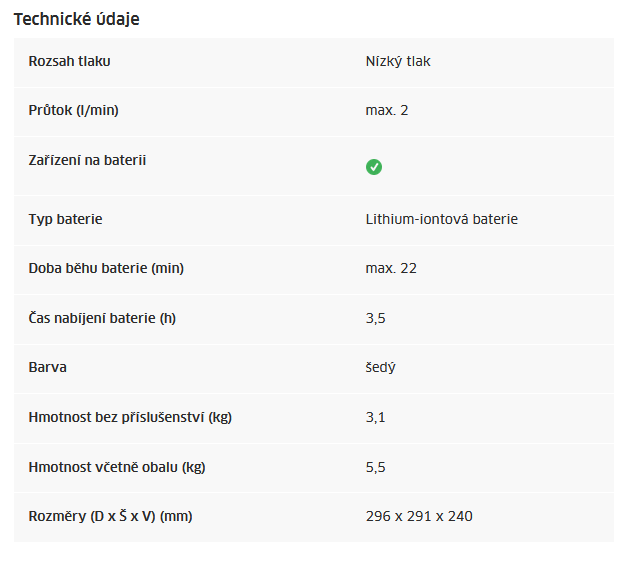Click the Hmotnost bez příslušenství label
The width and height of the screenshot is (626, 566).
tap(130, 417)
